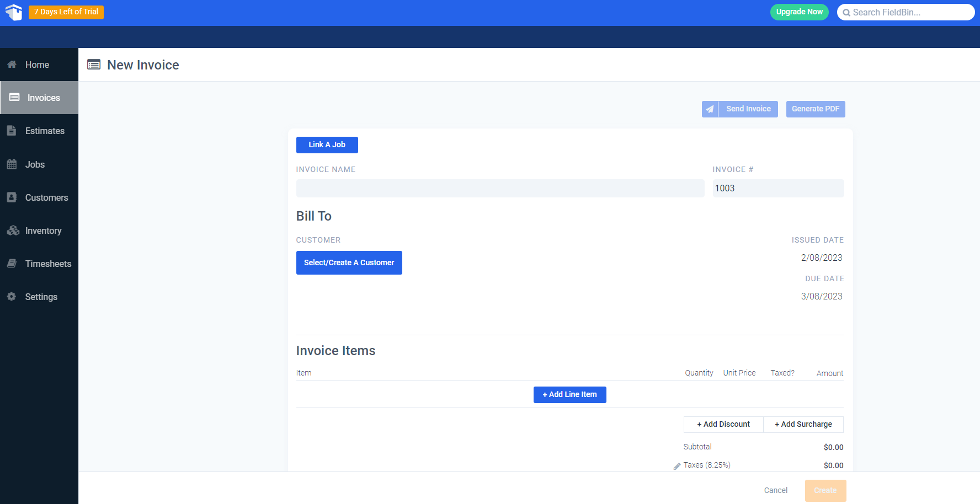Click the Estimates document icon
The image size is (980, 504).
tap(12, 131)
